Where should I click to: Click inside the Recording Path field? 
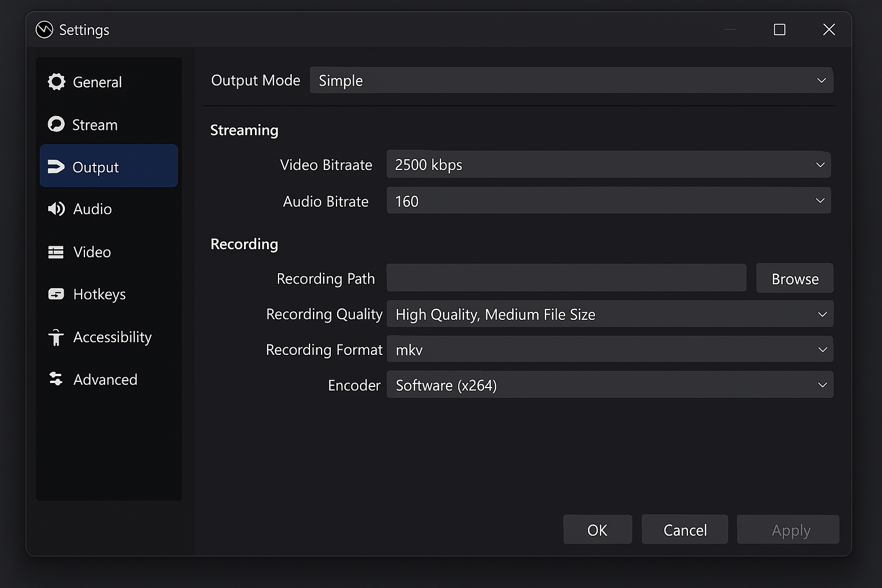[566, 278]
